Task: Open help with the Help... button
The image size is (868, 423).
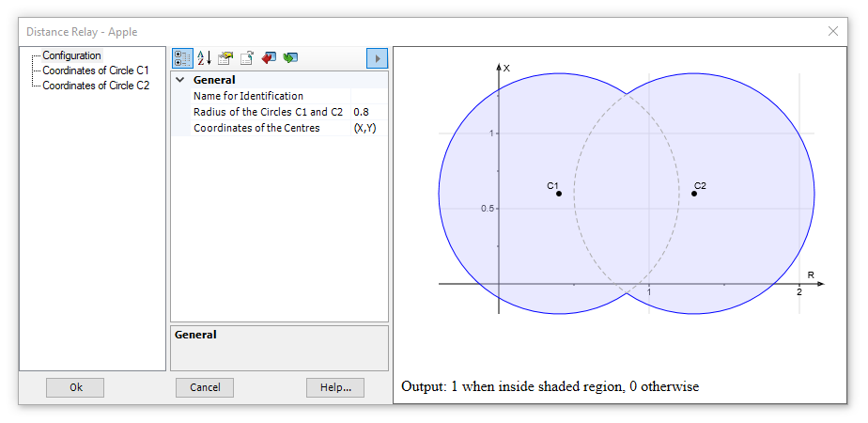Action: click(334, 387)
